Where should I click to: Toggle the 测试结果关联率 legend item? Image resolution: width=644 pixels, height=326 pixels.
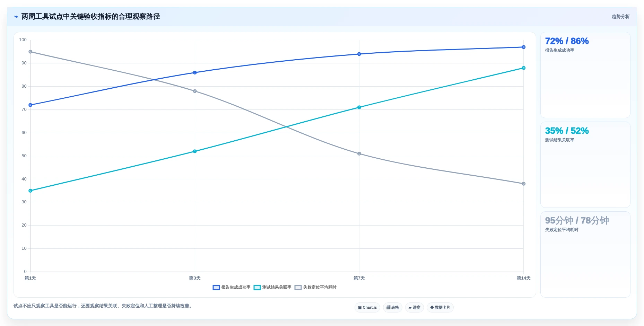click(x=272, y=287)
